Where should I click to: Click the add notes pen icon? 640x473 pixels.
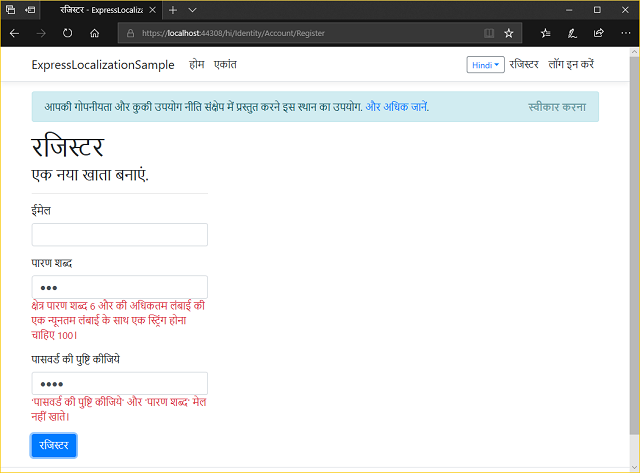pyautogui.click(x=572, y=33)
